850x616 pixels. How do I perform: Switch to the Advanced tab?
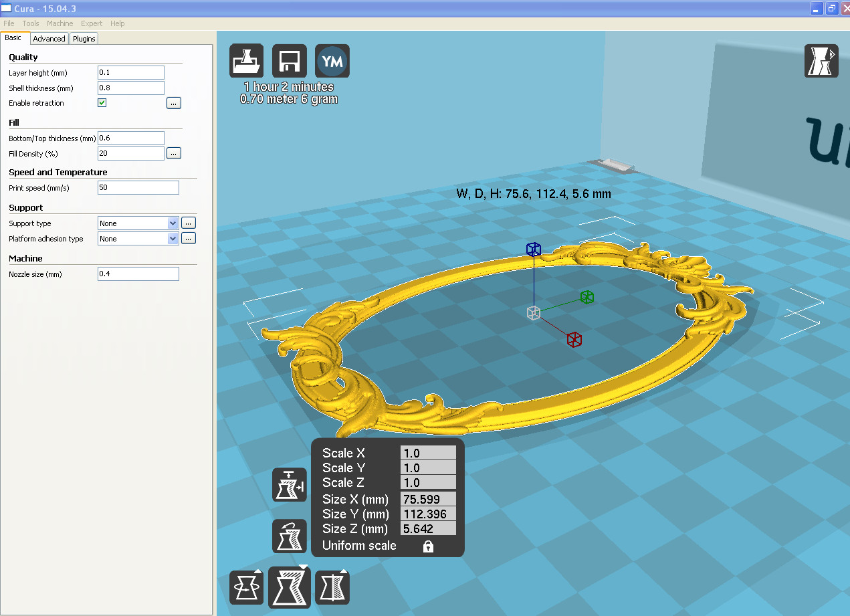pos(49,39)
